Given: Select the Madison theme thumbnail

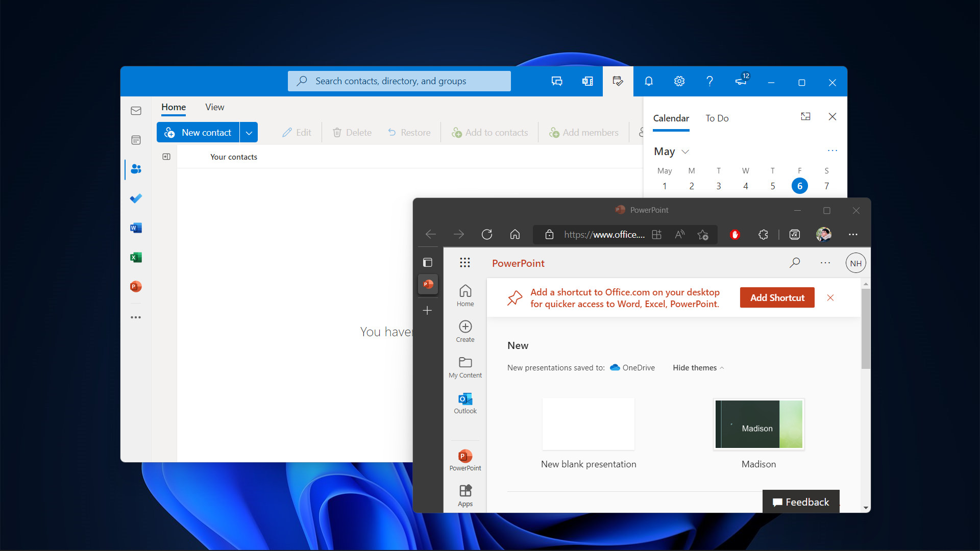Looking at the screenshot, I should click(x=758, y=424).
